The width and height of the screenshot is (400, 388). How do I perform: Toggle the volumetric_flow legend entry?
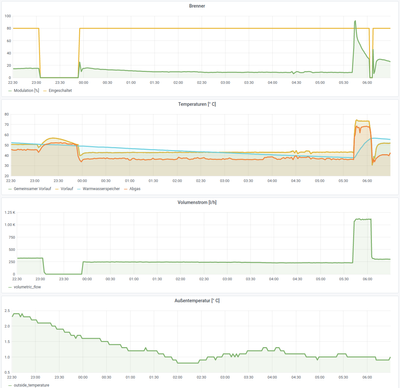click(27, 287)
